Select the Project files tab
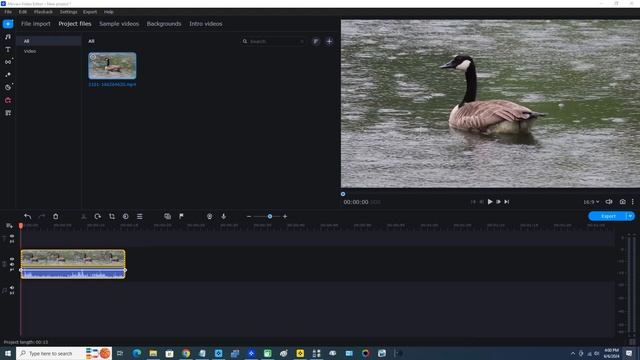Image resolution: width=640 pixels, height=360 pixels. coord(75,24)
